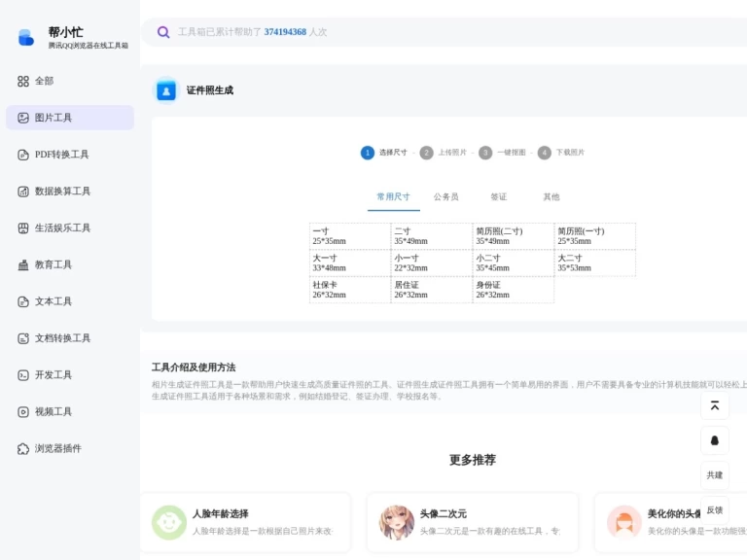Click the 教育工具 sidebar icon

point(23,264)
